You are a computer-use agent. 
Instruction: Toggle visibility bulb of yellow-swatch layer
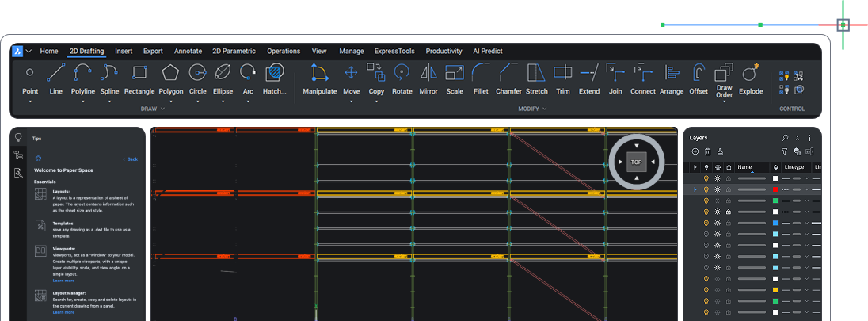coord(706,290)
